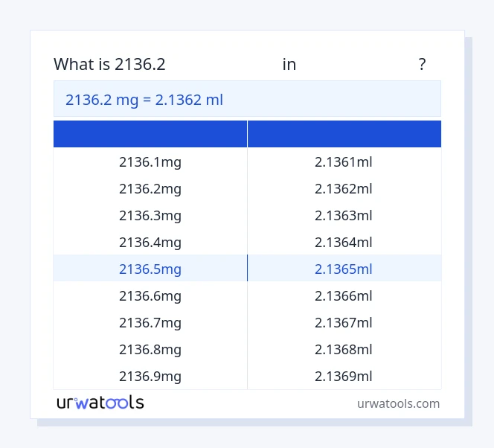Select the 2136.1mg table cell
The width and height of the screenshot is (494, 448).
point(150,162)
